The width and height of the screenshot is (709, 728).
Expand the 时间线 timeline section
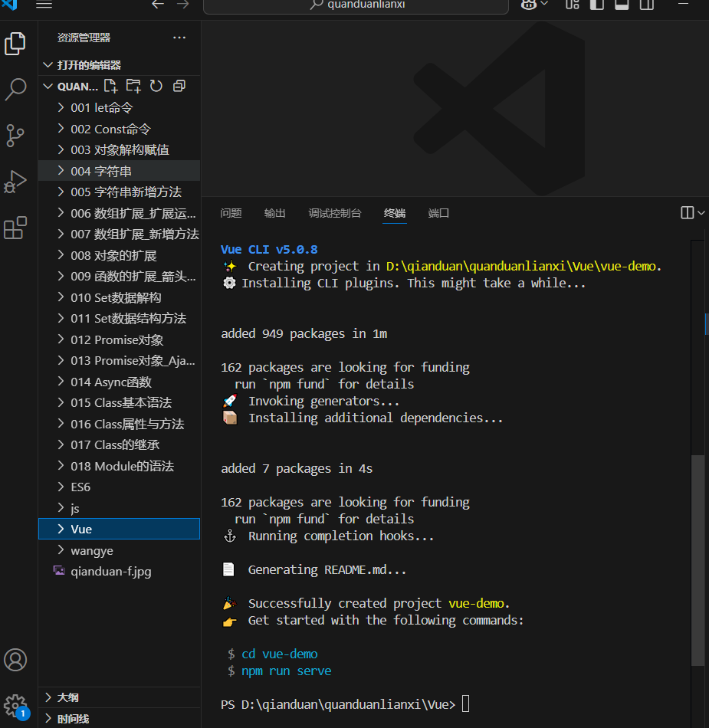pos(120,719)
